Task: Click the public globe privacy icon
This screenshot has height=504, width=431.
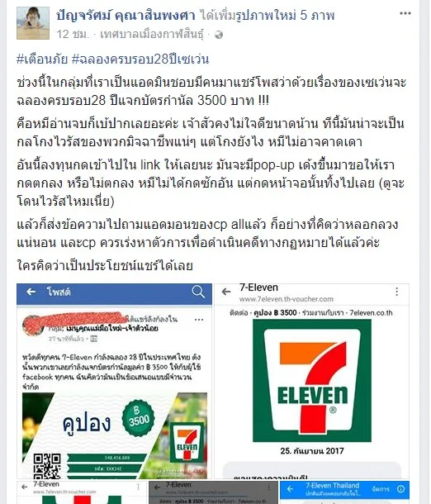Action: (x=219, y=35)
